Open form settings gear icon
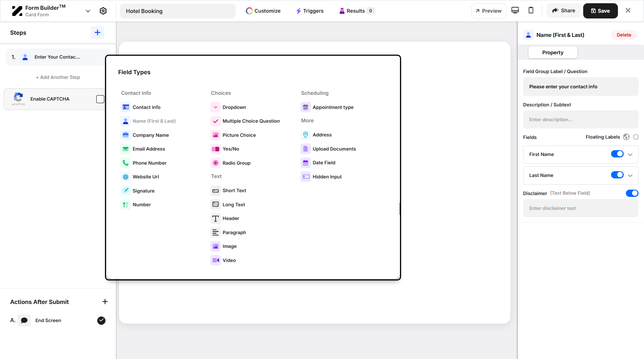This screenshot has height=359, width=644. click(103, 11)
